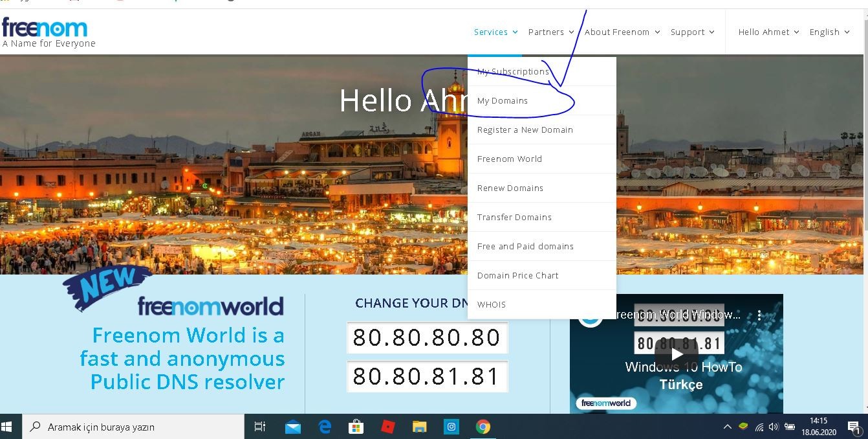868x439 pixels.
Task: Open the video's three-dot options
Action: pos(759,315)
